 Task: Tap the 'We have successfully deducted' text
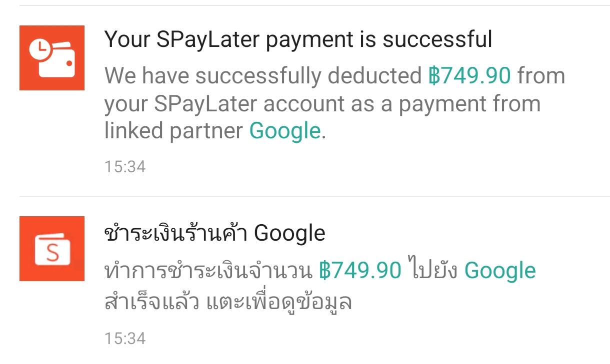263,76
